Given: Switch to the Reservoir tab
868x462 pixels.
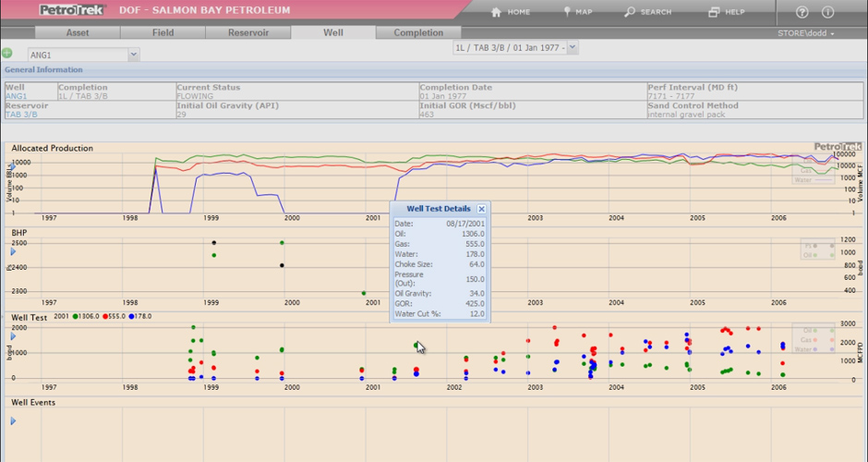Looking at the screenshot, I should [x=247, y=32].
